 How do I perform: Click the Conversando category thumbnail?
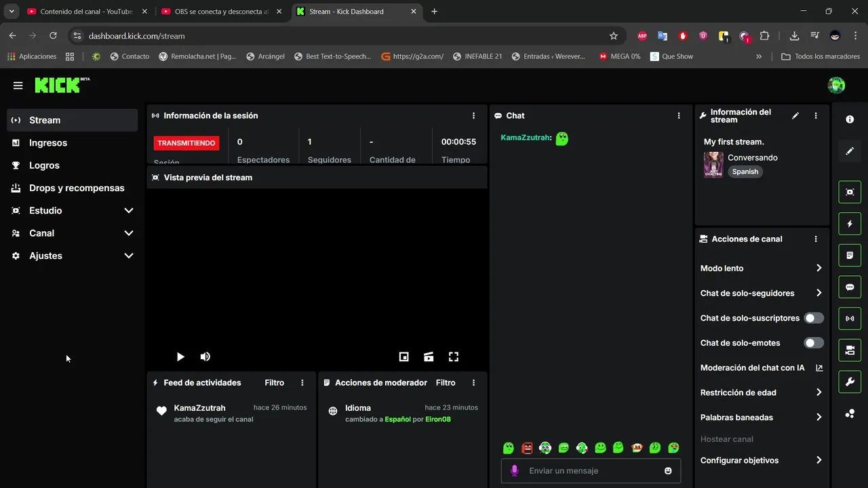pyautogui.click(x=713, y=165)
